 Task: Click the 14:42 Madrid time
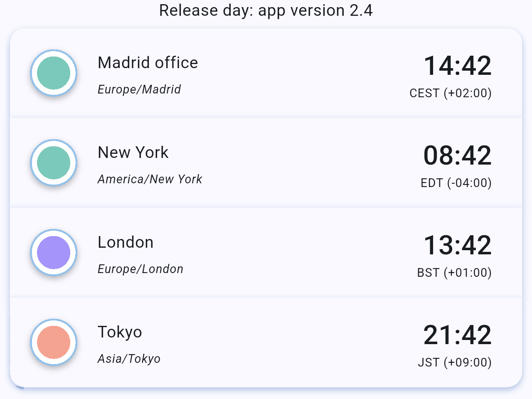tap(457, 66)
